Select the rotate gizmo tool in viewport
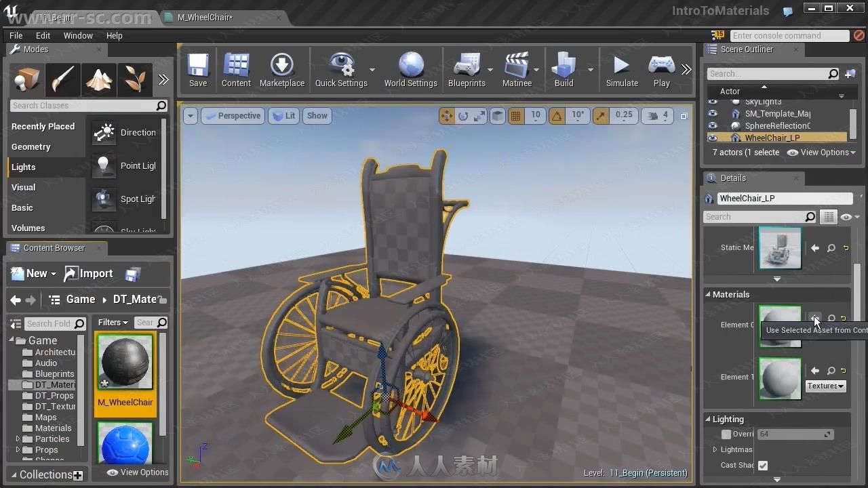Image resolution: width=868 pixels, height=488 pixels. tap(463, 116)
